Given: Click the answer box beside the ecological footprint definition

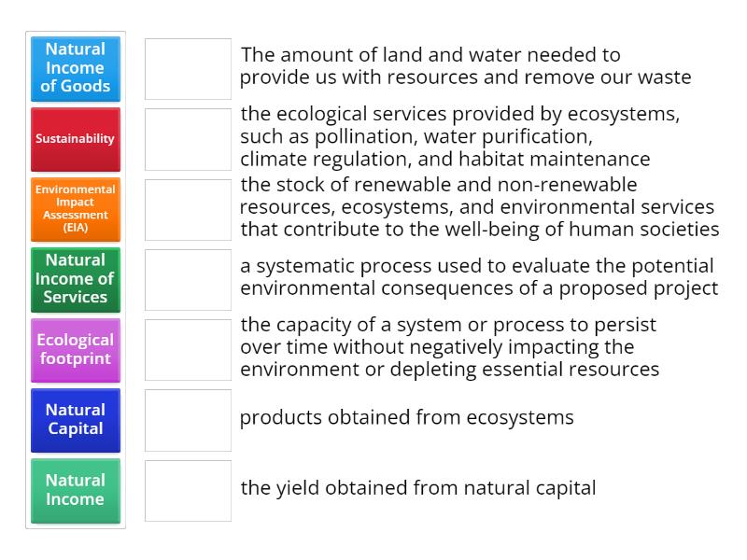Looking at the screenshot, I should point(187,68).
